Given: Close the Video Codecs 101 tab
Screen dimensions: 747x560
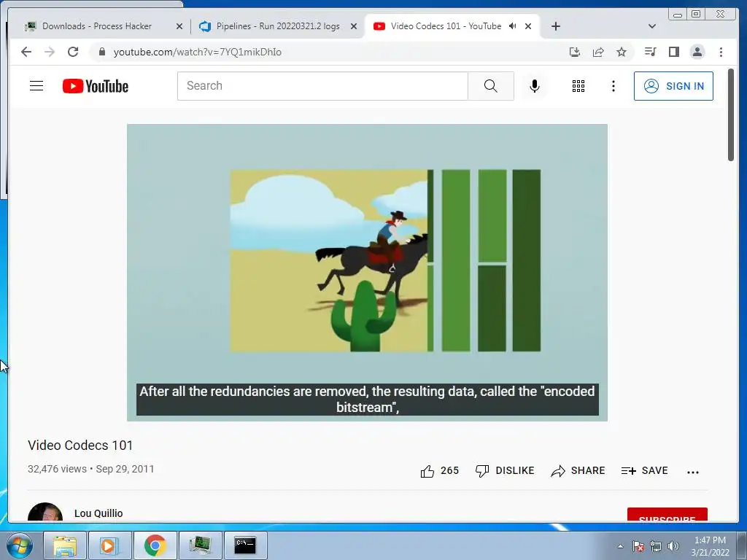Looking at the screenshot, I should click(x=528, y=26).
